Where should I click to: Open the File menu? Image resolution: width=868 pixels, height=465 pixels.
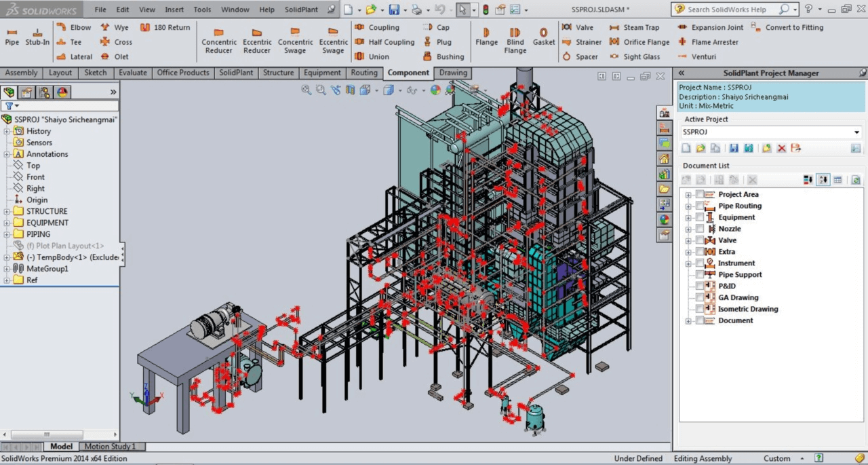point(100,10)
